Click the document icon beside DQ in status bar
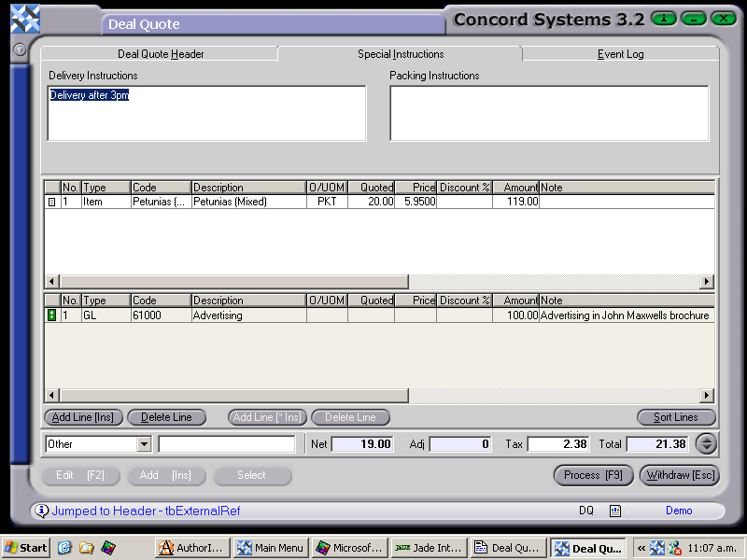747x560 pixels. [x=614, y=511]
